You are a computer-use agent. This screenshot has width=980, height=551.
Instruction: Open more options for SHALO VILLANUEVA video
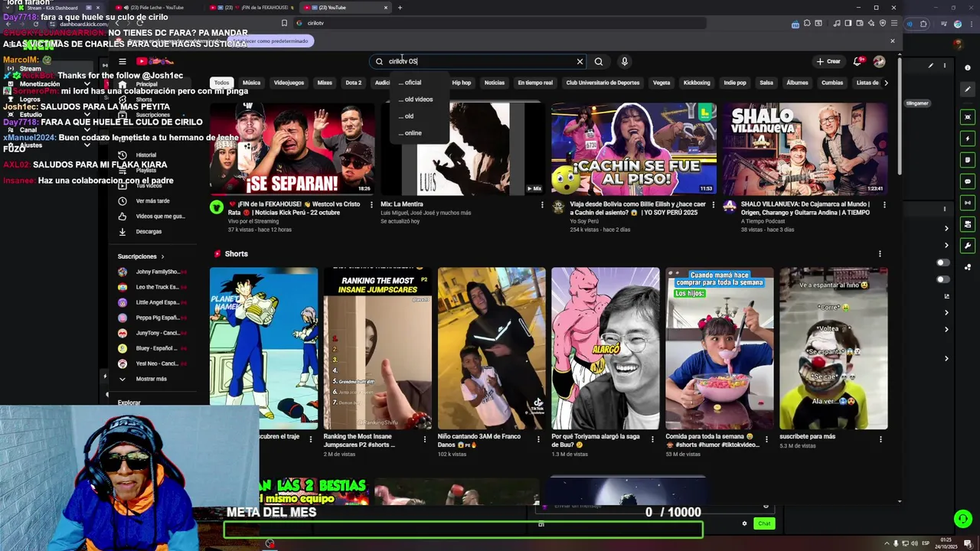(884, 204)
